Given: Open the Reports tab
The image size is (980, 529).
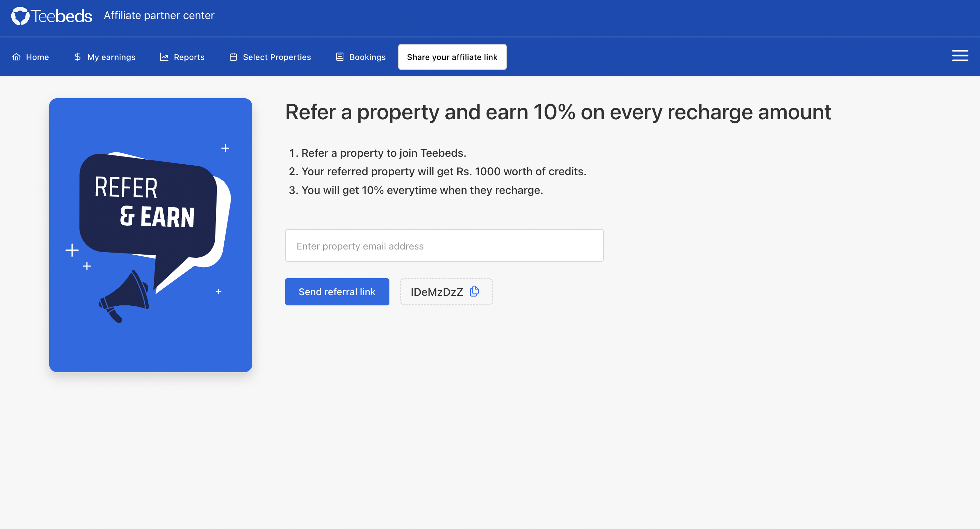Looking at the screenshot, I should (182, 57).
